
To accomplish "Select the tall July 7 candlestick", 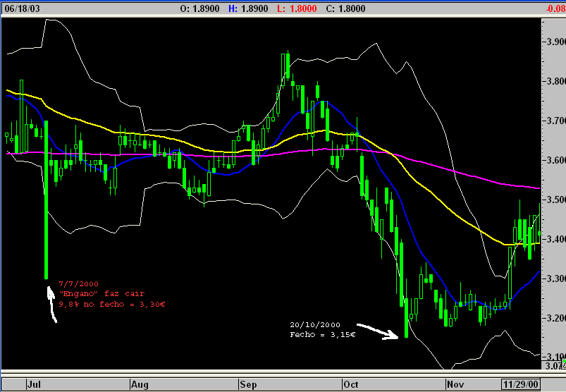I will (x=47, y=200).
